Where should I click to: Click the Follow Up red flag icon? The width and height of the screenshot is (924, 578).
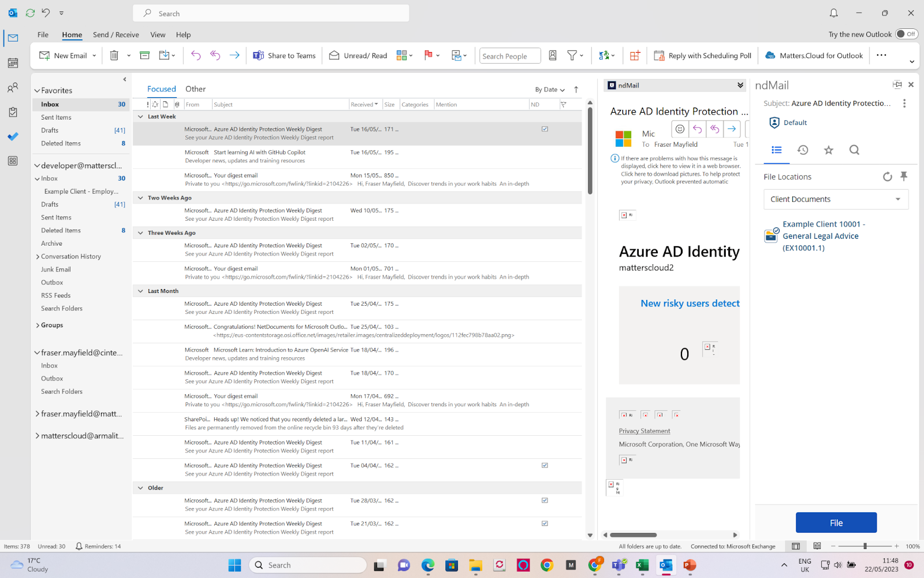point(429,55)
